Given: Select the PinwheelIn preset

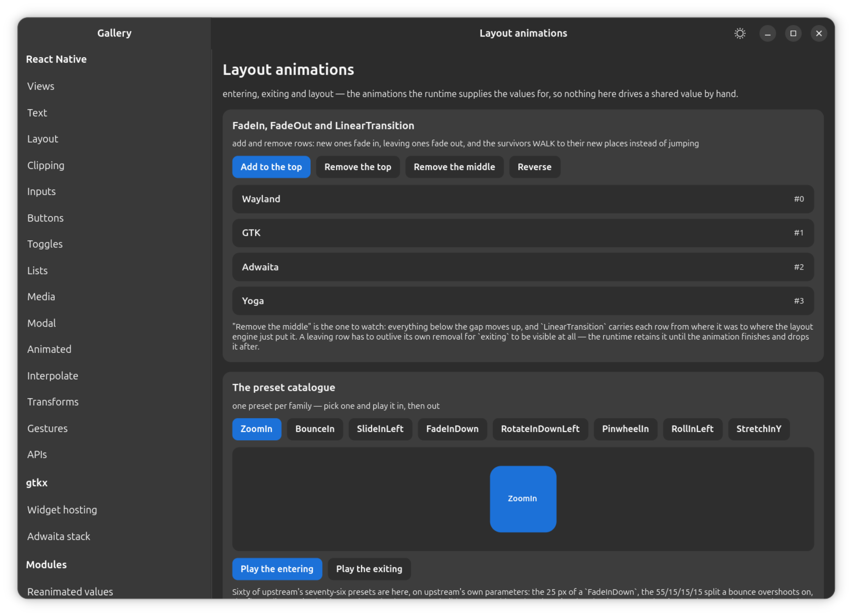Looking at the screenshot, I should (625, 429).
